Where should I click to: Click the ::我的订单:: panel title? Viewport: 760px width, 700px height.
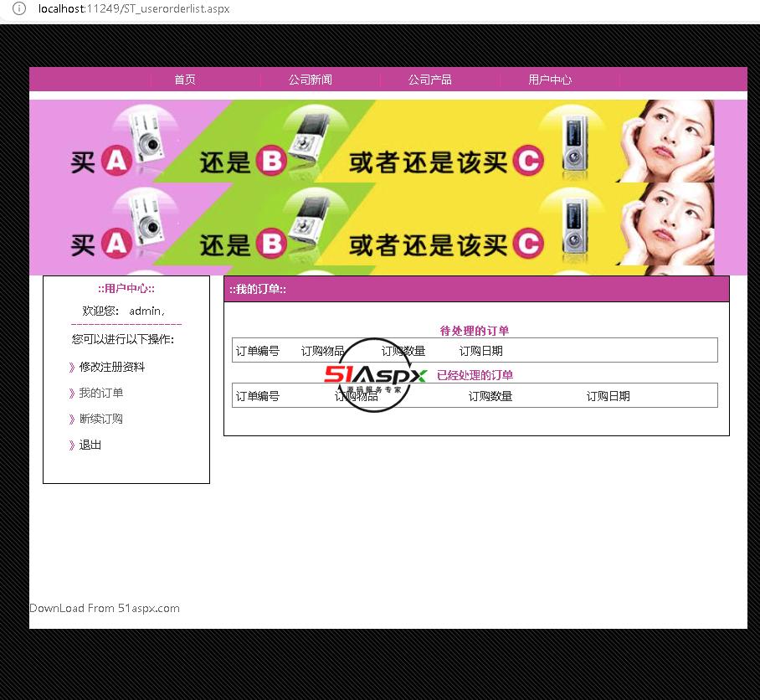pos(258,290)
